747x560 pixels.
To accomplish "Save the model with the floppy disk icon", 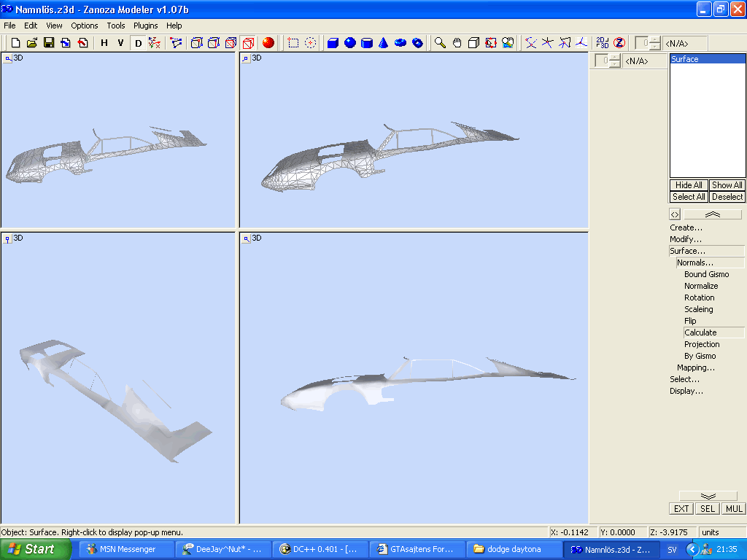I will pyautogui.click(x=49, y=43).
